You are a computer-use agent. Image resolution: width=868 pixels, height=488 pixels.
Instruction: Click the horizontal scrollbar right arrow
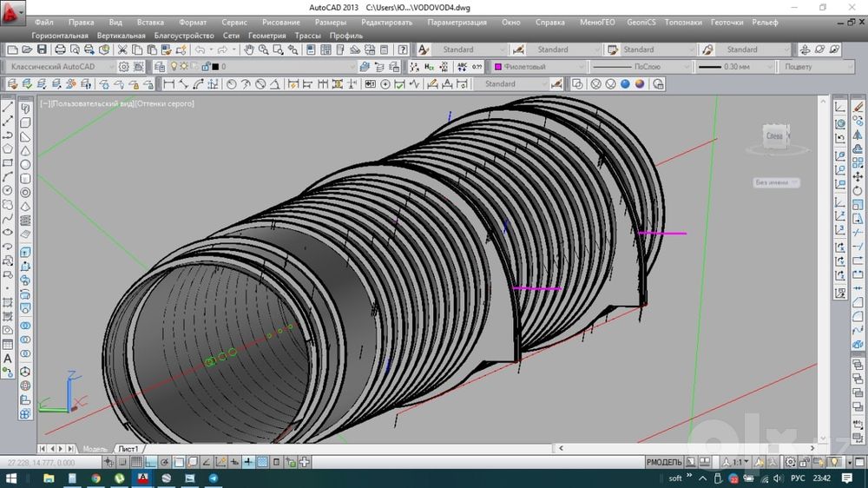tap(812, 448)
